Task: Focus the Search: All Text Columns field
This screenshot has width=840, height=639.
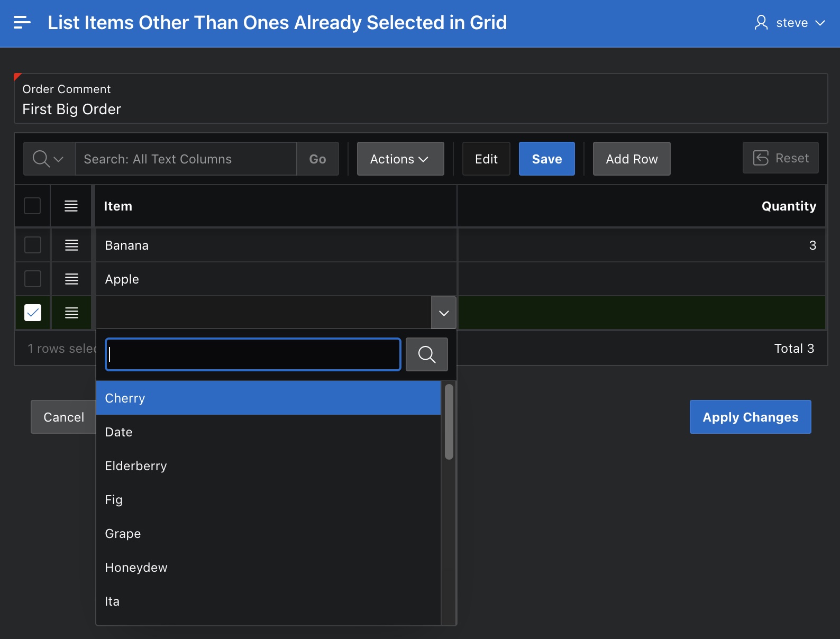Action: [186, 159]
